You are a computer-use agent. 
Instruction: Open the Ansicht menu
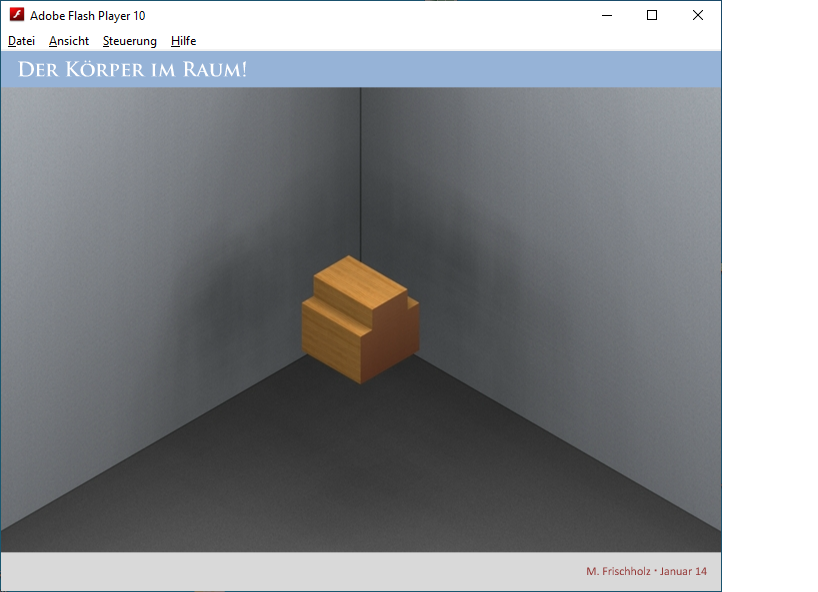(x=69, y=41)
